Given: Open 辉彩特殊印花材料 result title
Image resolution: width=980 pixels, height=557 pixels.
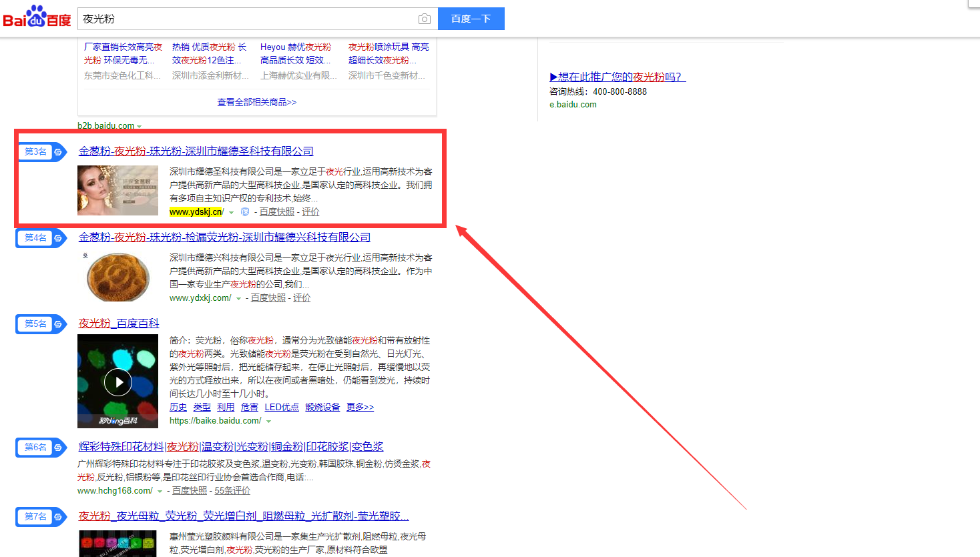Looking at the screenshot, I should [231, 447].
